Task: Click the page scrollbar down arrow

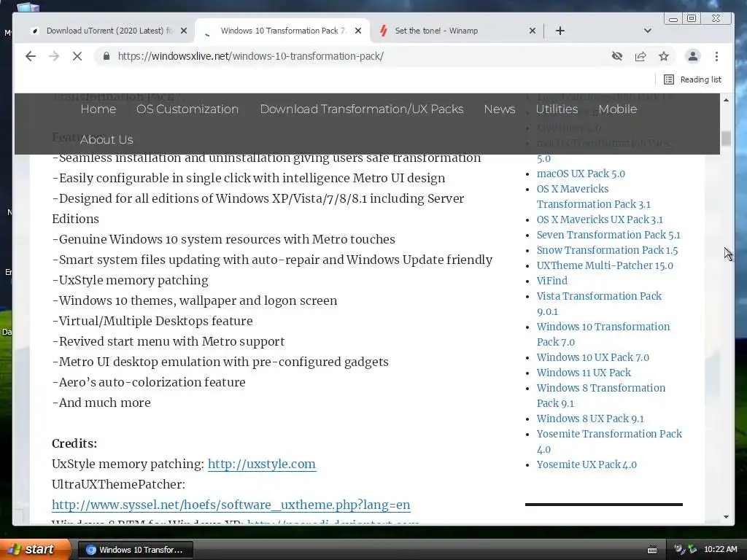Action: 726,517
